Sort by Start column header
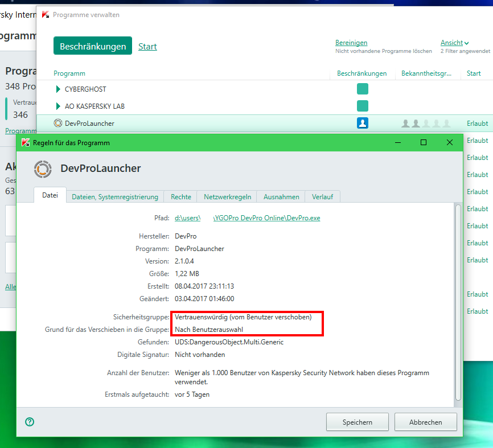Viewport: 493px width, 448px height. (474, 73)
